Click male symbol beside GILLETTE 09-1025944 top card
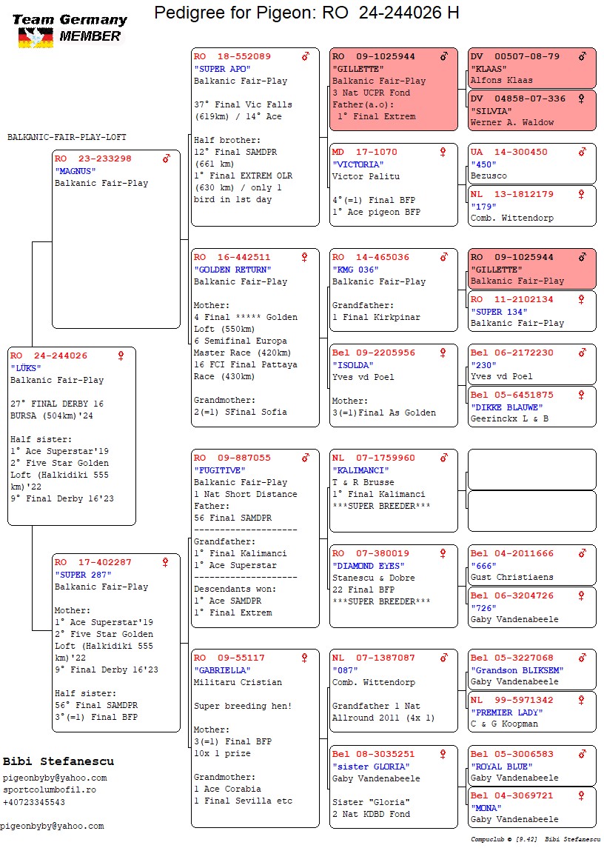Viewport: 604px width, 868px height. tap(443, 56)
